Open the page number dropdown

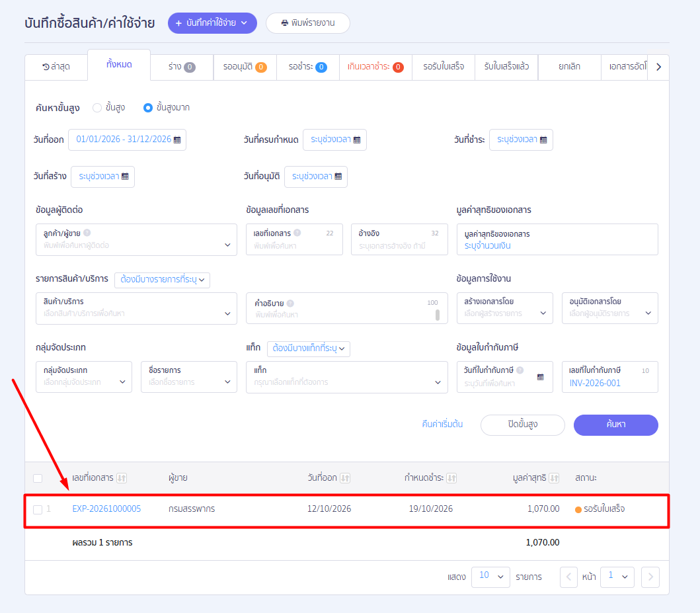click(x=617, y=576)
